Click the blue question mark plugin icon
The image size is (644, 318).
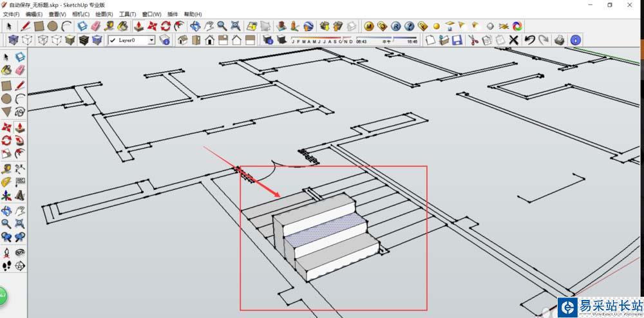[x=409, y=26]
